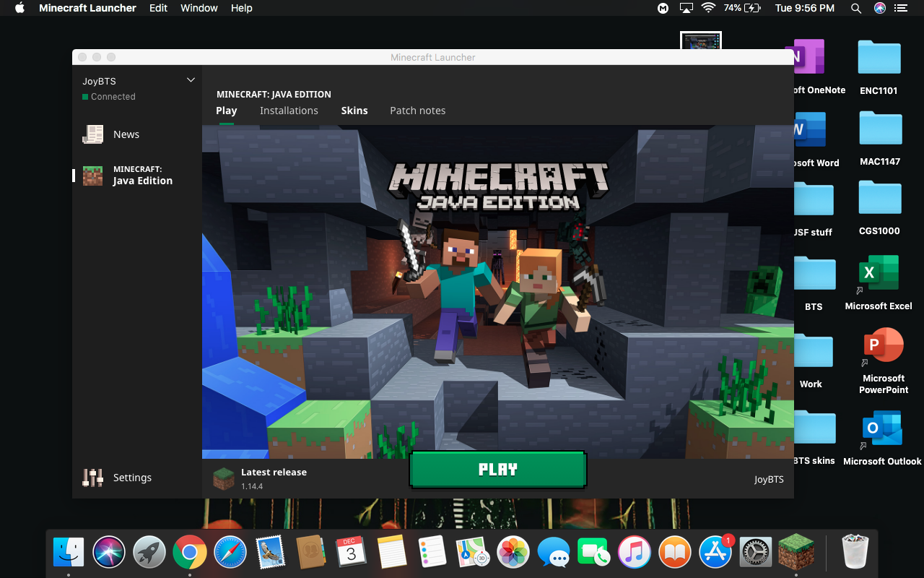This screenshot has width=924, height=578.
Task: Open the Help menu
Action: (x=242, y=8)
